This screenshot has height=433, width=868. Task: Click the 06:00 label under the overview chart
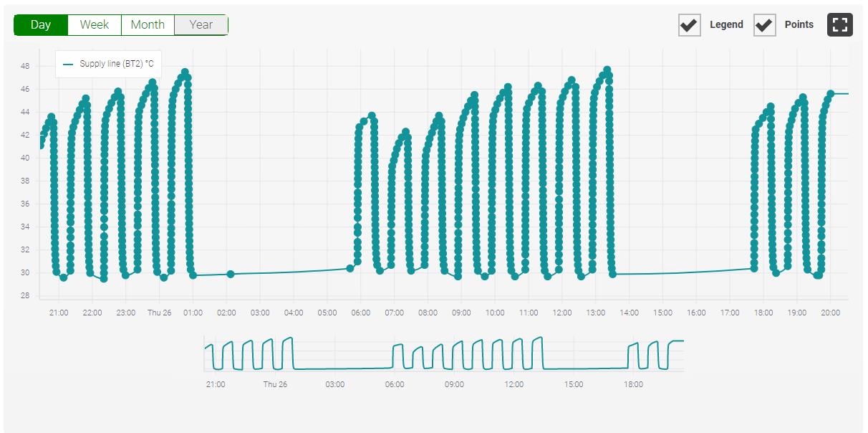[x=395, y=384]
